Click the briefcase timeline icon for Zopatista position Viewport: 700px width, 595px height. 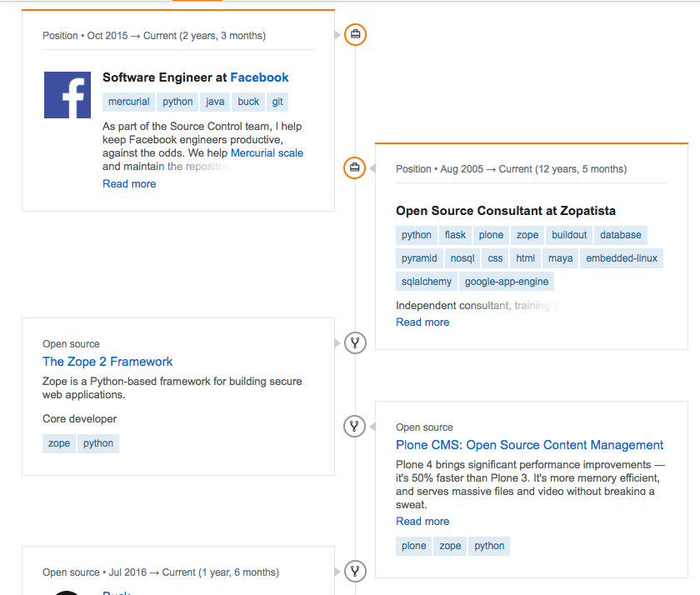[x=354, y=167]
